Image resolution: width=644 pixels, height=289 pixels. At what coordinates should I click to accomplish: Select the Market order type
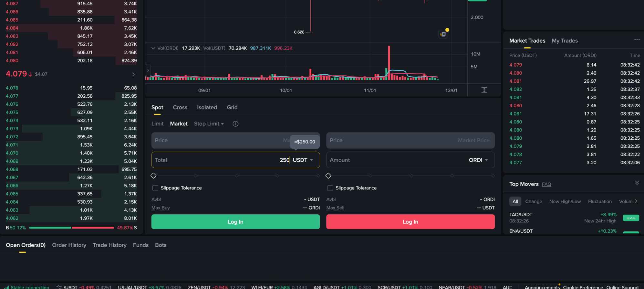pyautogui.click(x=179, y=124)
